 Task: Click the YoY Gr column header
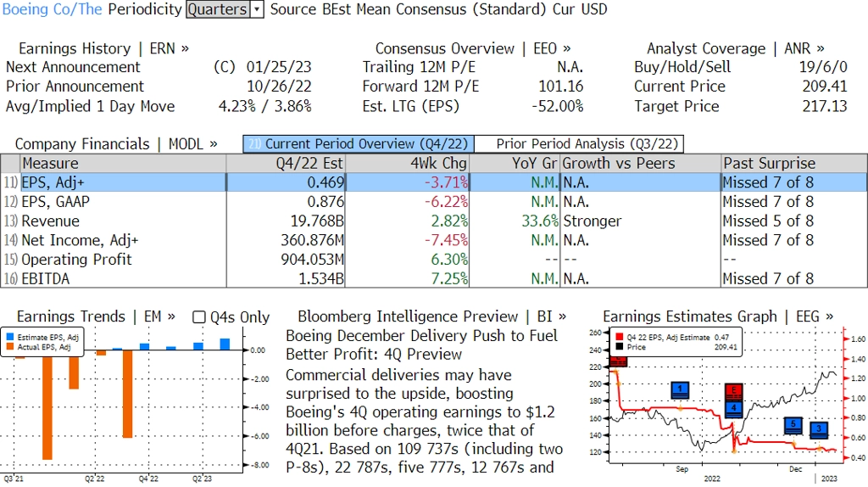pos(515,164)
